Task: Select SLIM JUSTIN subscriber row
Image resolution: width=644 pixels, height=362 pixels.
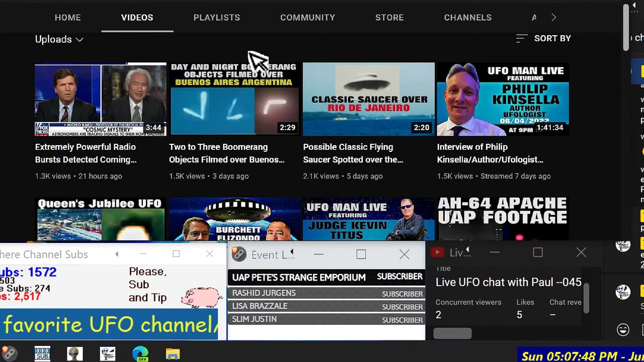Action: point(326,319)
